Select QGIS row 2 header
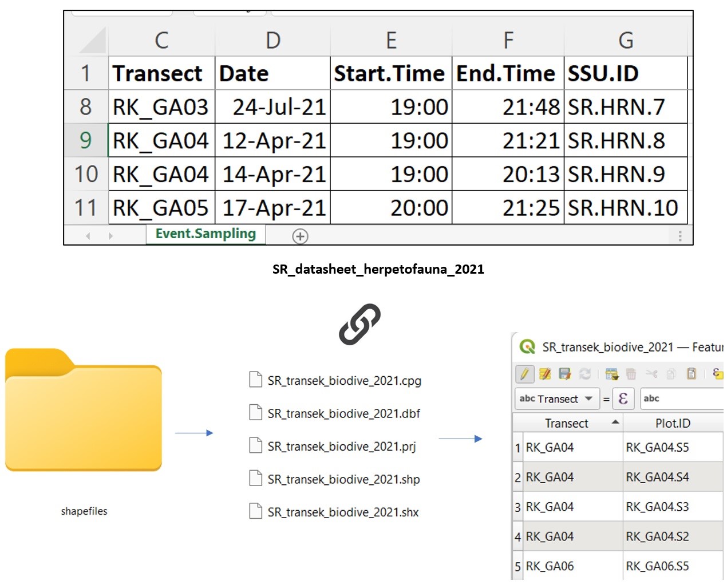 [x=517, y=477]
